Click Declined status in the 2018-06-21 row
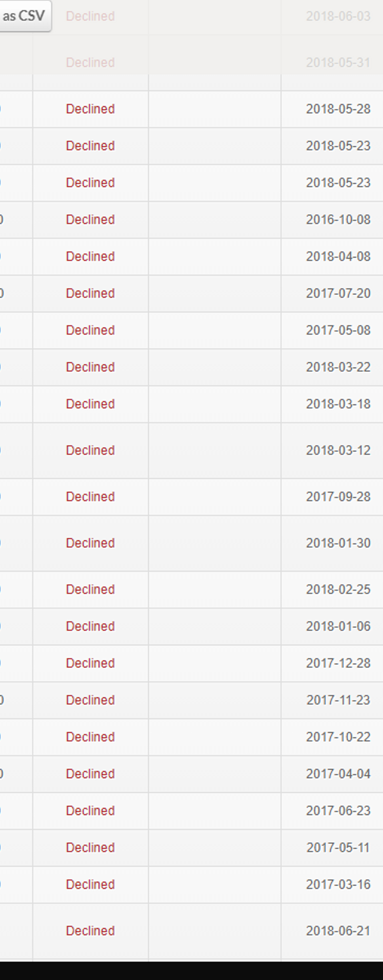Viewport: 383px width, 980px height. (x=90, y=931)
